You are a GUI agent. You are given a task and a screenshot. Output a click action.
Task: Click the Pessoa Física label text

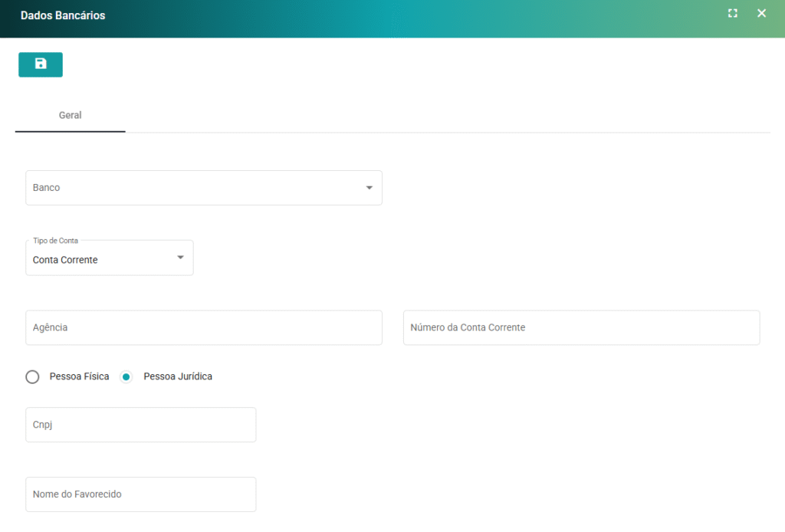[x=79, y=377]
